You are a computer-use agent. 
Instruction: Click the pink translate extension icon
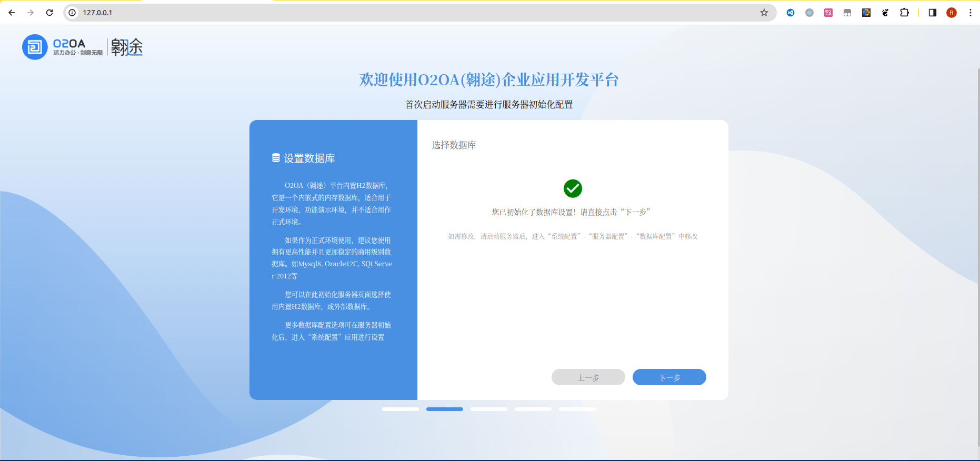click(828, 13)
